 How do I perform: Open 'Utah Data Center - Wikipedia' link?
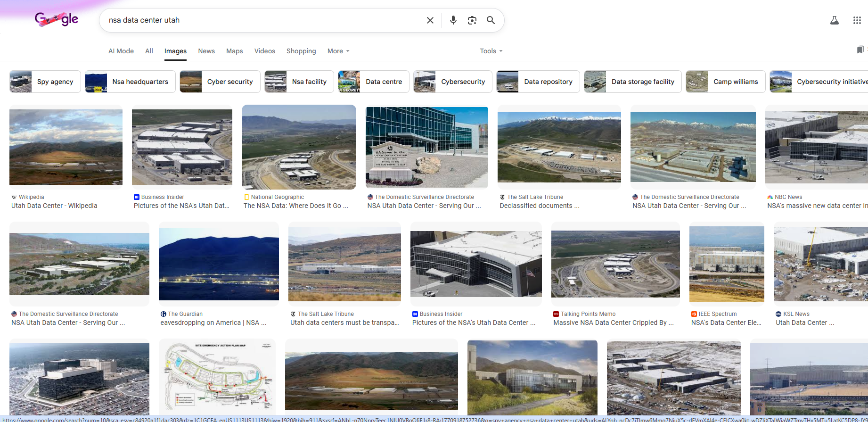[54, 206]
